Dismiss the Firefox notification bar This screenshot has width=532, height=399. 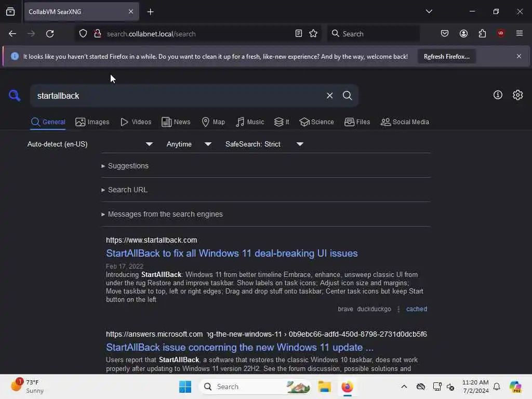click(x=519, y=56)
